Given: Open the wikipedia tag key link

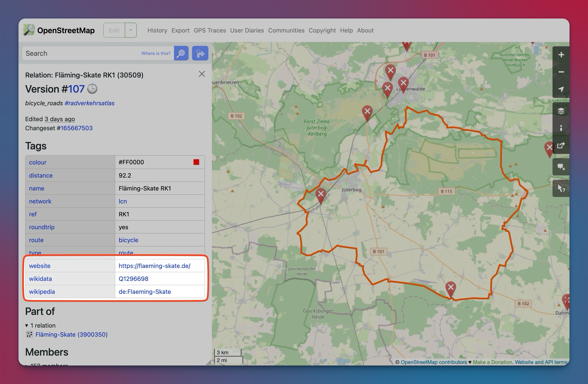Looking at the screenshot, I should tap(42, 291).
